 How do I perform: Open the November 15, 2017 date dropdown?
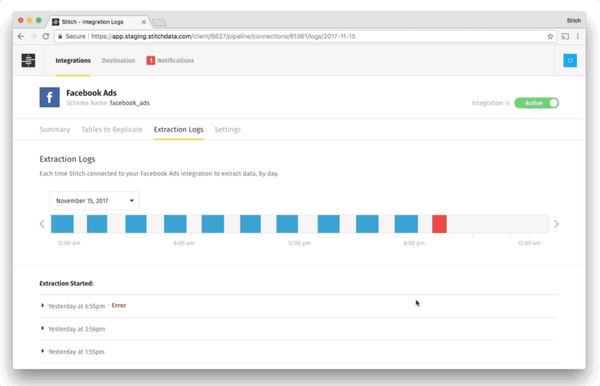(x=94, y=200)
